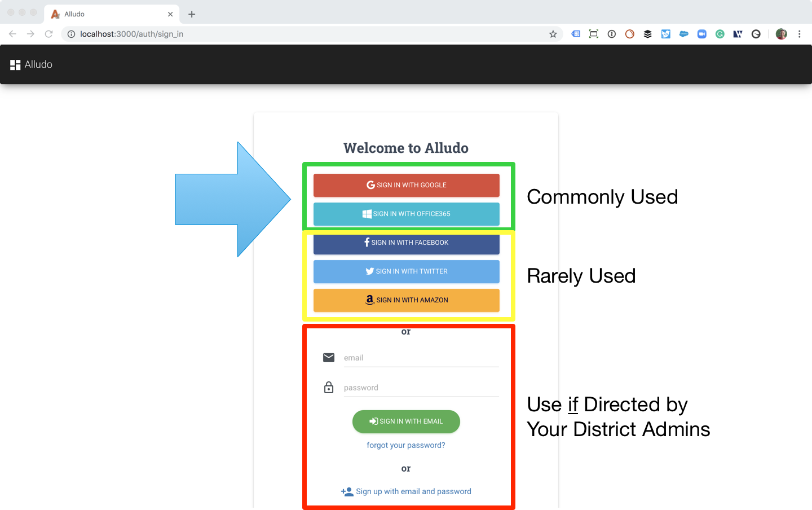812x510 pixels.
Task: Bookmark this page with the star icon
Action: (553, 34)
